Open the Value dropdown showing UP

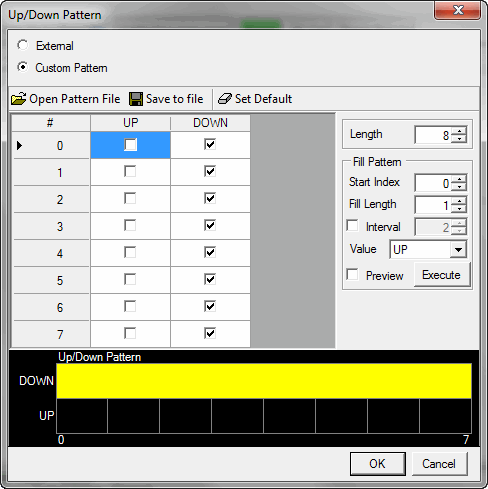[458, 249]
